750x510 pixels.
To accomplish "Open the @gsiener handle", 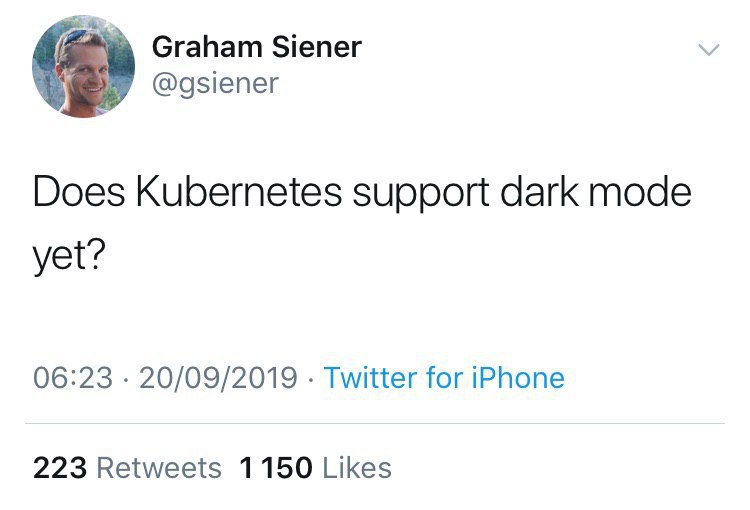I will tap(214, 84).
